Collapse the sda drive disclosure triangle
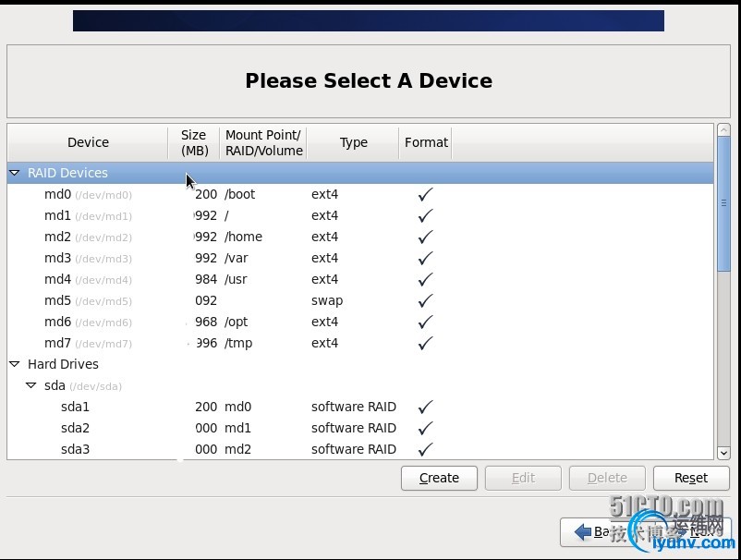Image resolution: width=741 pixels, height=560 pixels. (x=30, y=385)
